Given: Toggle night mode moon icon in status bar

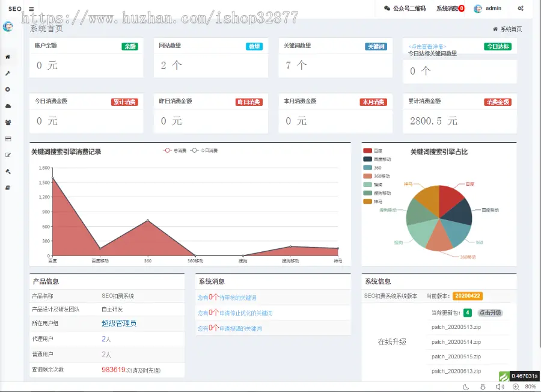Looking at the screenshot, I should (x=465, y=387).
